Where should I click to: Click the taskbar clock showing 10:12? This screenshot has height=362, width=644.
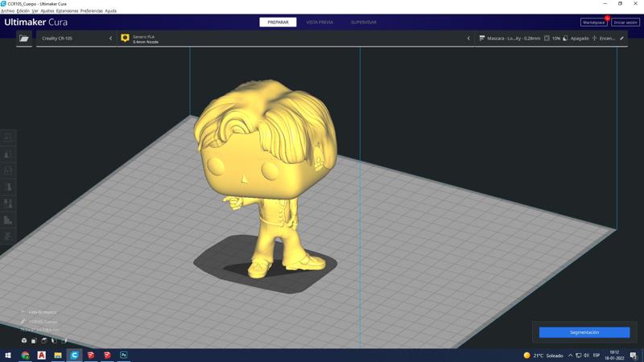pos(614,356)
